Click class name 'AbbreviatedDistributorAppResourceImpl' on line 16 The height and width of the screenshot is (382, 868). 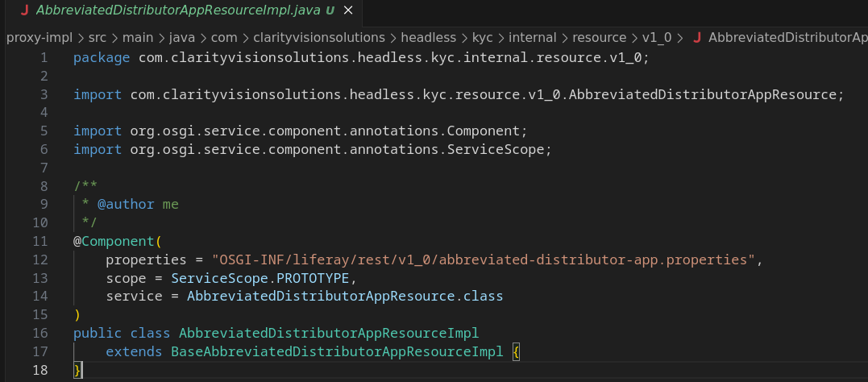tap(329, 334)
